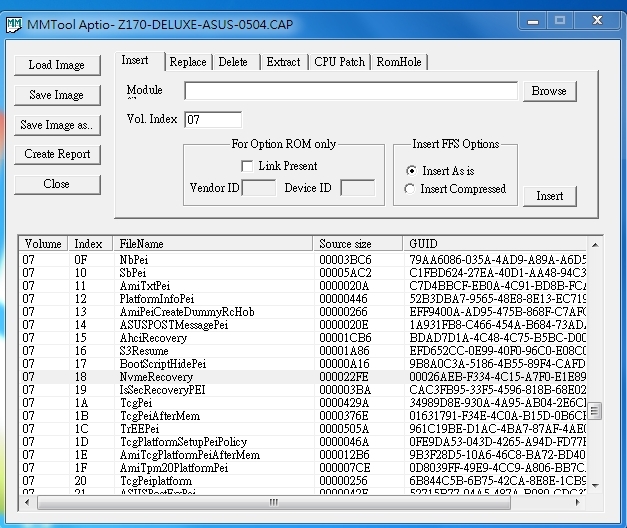Click the list's scroll down arrow
Viewport: 627px width, 528px height.
tap(595, 486)
